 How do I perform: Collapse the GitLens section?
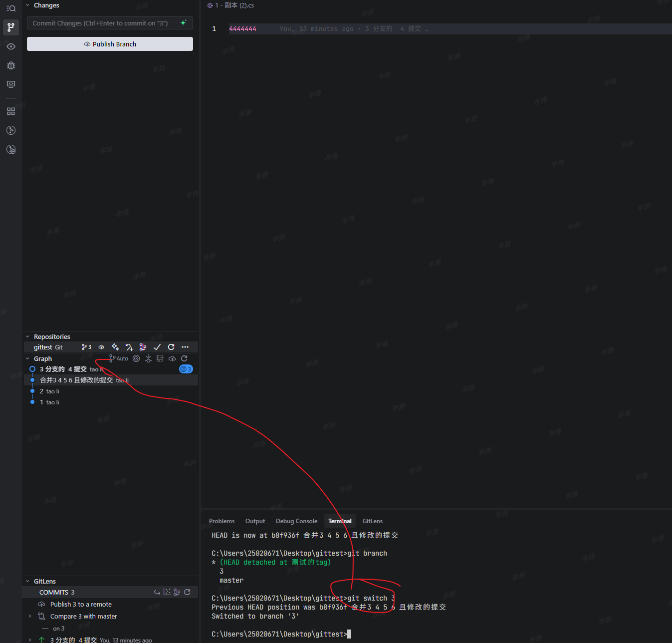click(27, 581)
